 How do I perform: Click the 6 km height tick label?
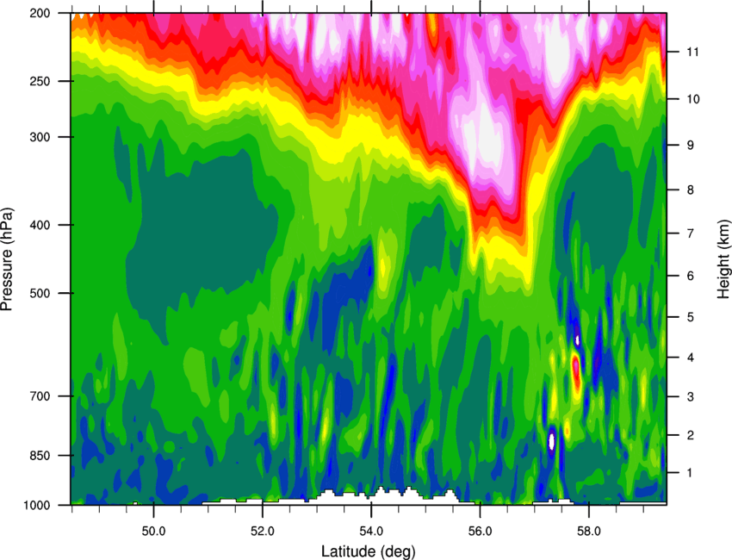tap(690, 276)
